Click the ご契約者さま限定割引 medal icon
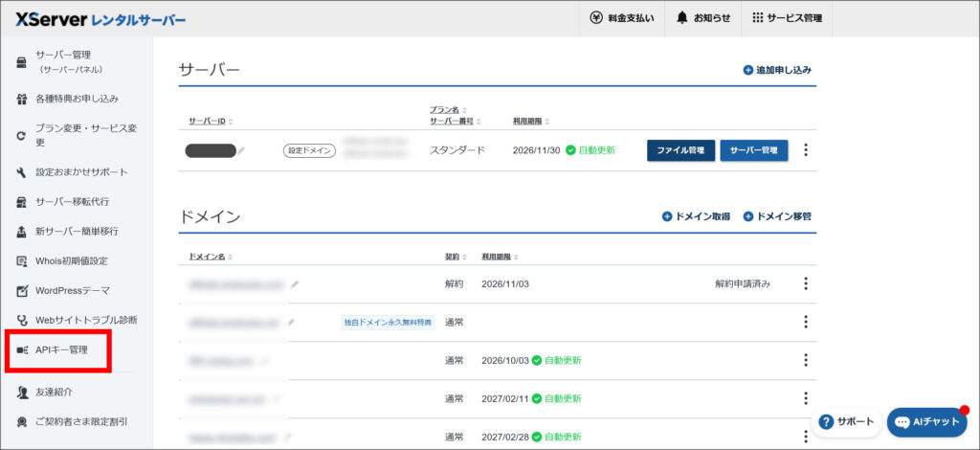This screenshot has height=450, width=980. click(22, 422)
